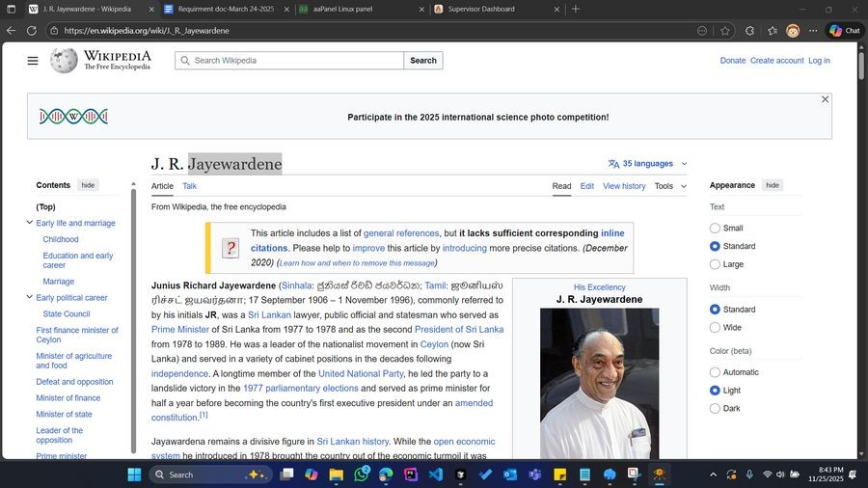Viewport: 868px width, 488px height.
Task: Open the browser profile avatar
Action: pyautogui.click(x=793, y=31)
